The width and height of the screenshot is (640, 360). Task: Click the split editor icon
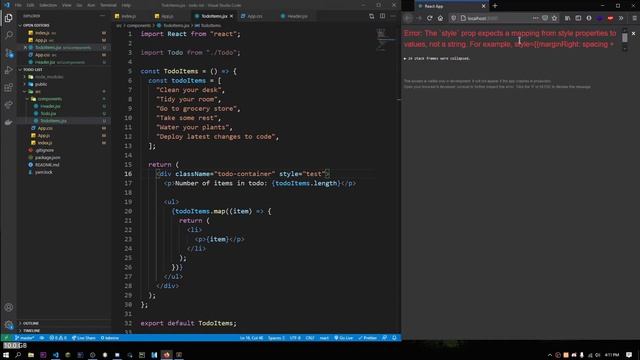(x=382, y=16)
